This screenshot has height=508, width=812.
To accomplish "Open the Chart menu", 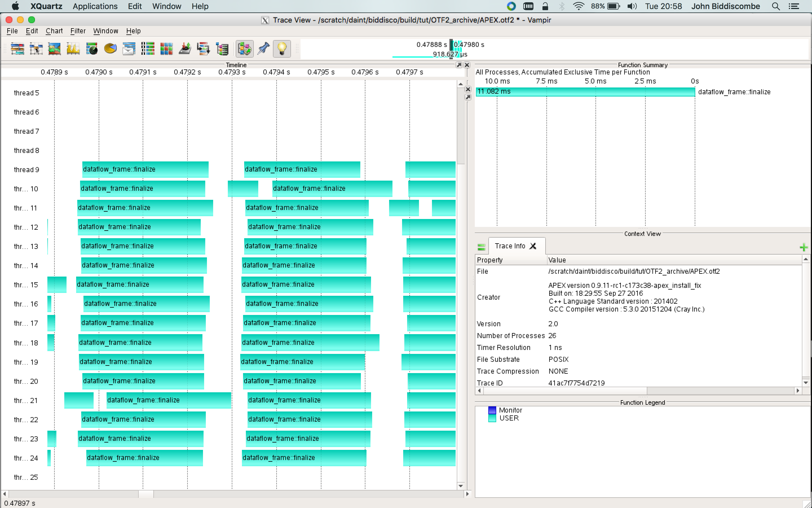I will [x=54, y=31].
